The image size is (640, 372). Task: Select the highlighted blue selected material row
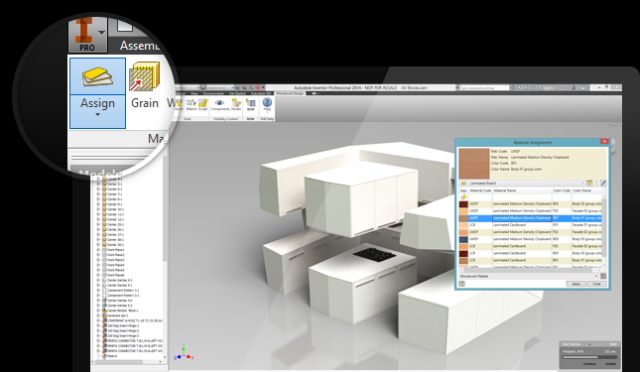pyautogui.click(x=531, y=218)
